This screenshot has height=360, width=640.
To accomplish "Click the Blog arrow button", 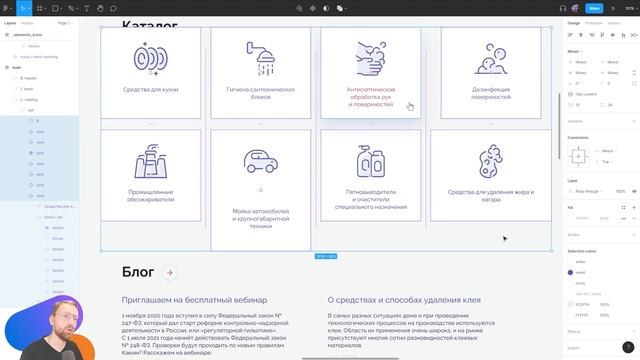I will click(169, 273).
